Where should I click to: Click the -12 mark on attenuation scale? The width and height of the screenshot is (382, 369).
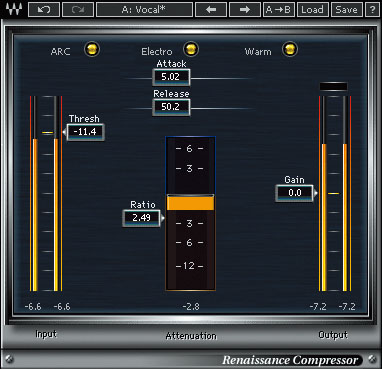(189, 266)
